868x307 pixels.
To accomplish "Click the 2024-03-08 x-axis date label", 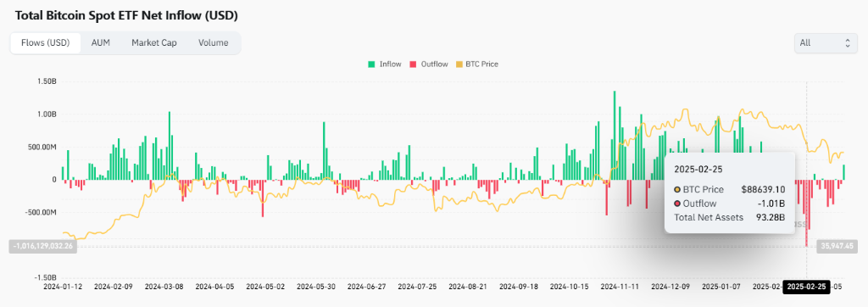I will pos(163,287).
